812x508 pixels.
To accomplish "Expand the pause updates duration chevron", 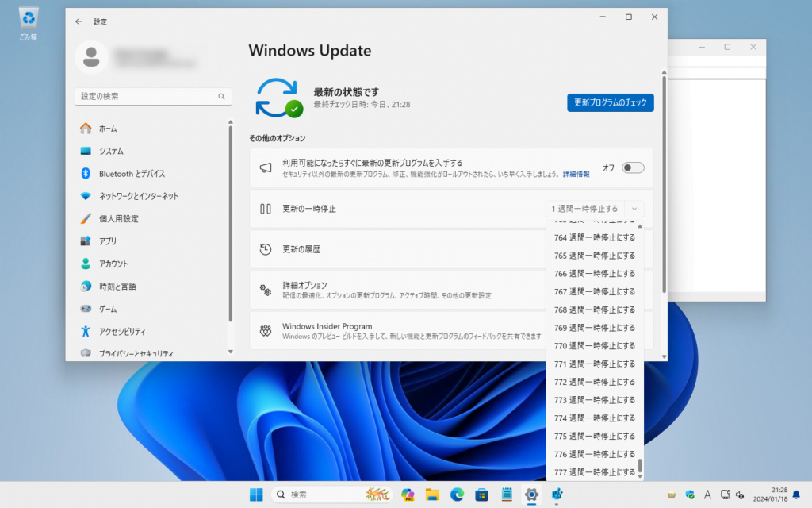I will tap(634, 209).
